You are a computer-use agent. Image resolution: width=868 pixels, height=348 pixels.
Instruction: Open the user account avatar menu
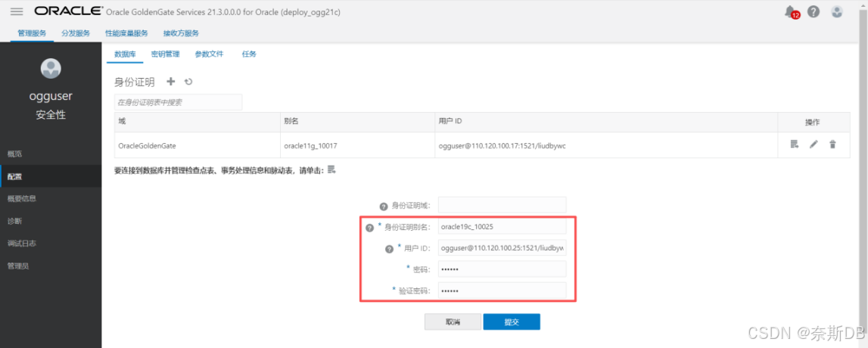pyautogui.click(x=837, y=11)
